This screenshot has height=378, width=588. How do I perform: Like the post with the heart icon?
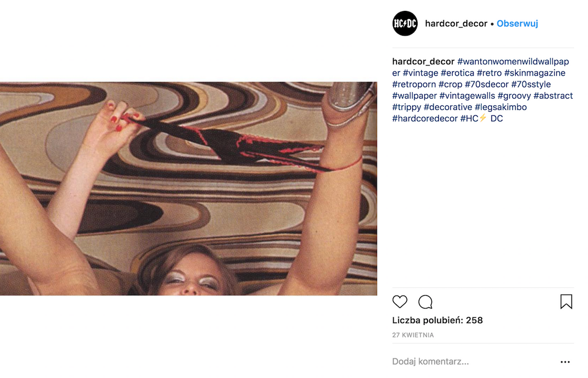coord(400,302)
